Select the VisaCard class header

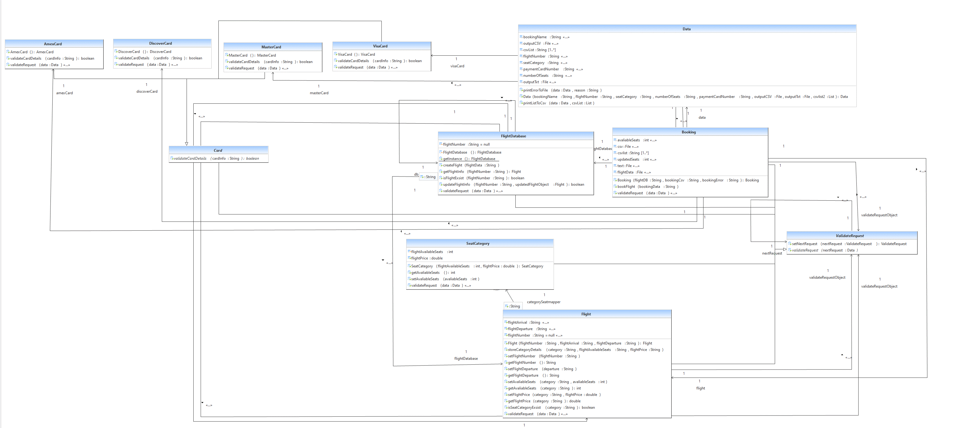coord(382,46)
